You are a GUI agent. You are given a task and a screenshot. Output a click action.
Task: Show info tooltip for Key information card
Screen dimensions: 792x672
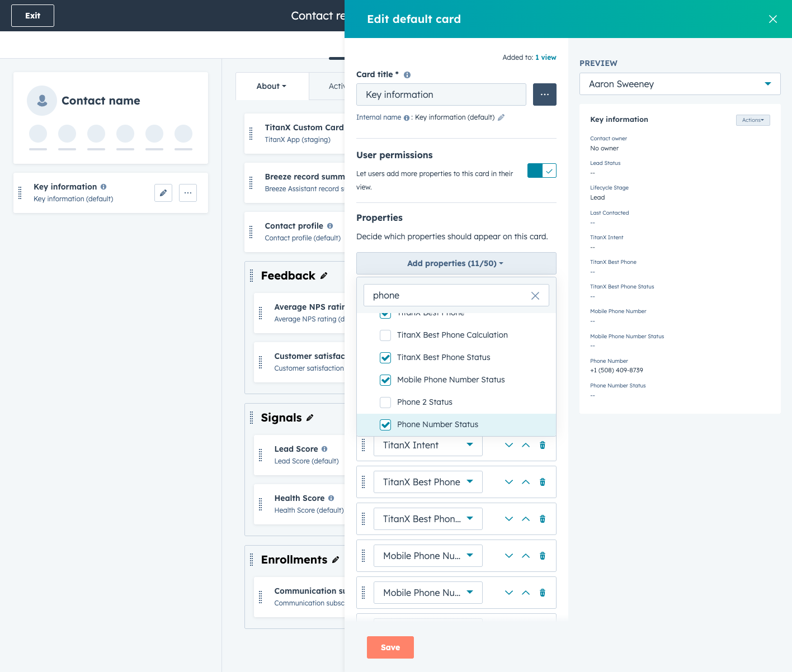pos(103,187)
